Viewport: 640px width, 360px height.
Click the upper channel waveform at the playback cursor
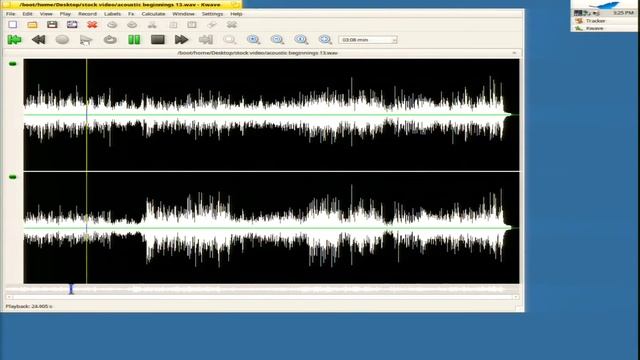87,115
